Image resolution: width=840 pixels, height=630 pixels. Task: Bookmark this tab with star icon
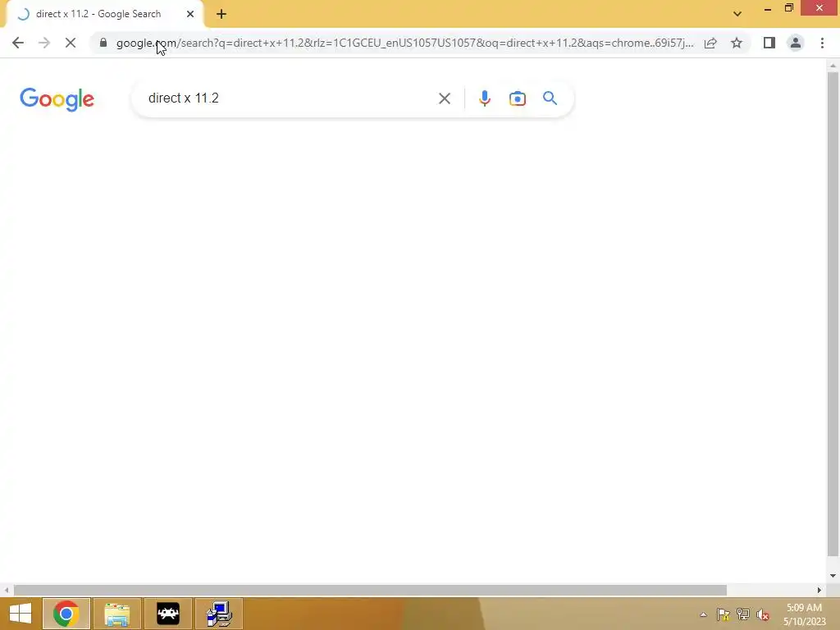737,43
